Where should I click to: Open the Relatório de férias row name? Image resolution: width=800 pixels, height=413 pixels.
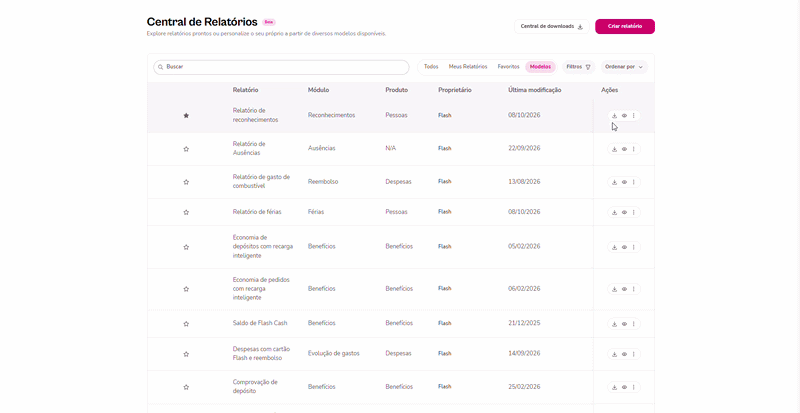click(x=257, y=212)
